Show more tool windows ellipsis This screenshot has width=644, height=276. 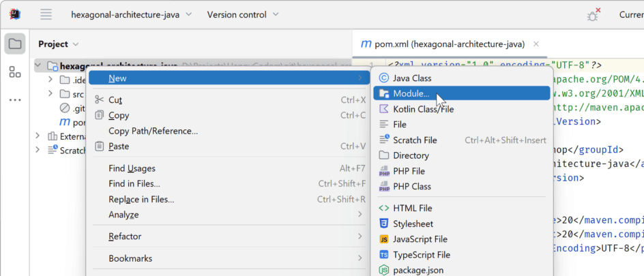(15, 99)
